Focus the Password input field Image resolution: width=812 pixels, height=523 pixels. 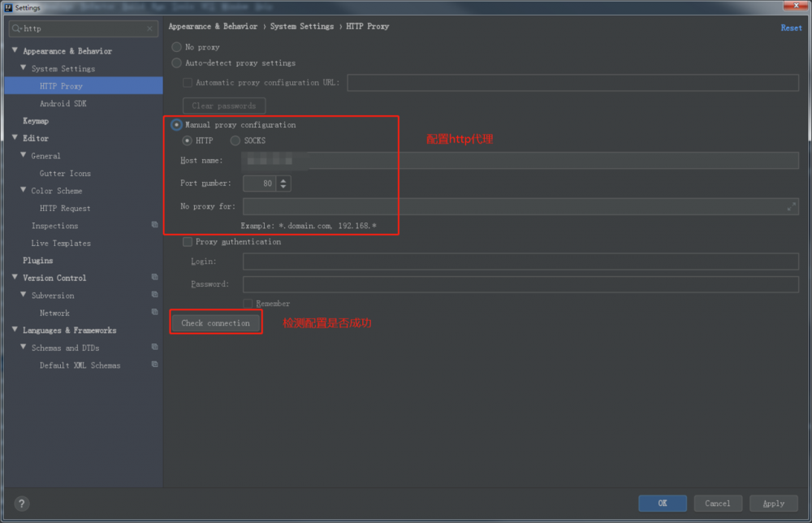tap(520, 284)
